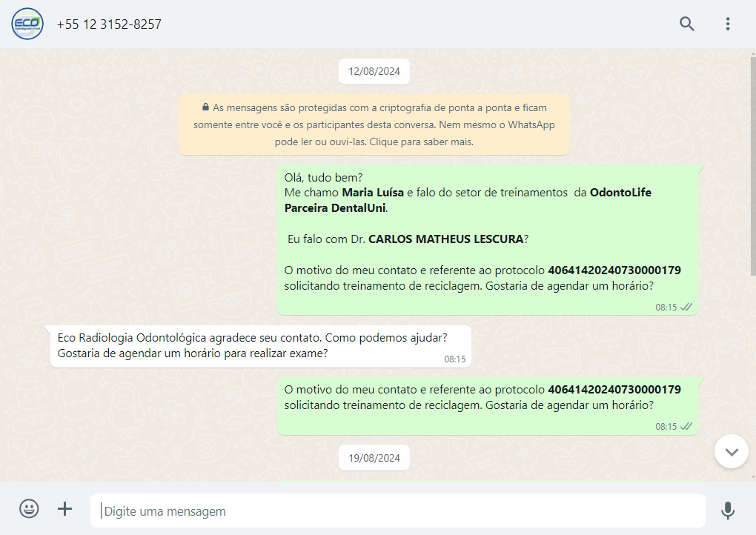Open the end-to-end encryption notice
The height and width of the screenshot is (535, 756).
374,124
